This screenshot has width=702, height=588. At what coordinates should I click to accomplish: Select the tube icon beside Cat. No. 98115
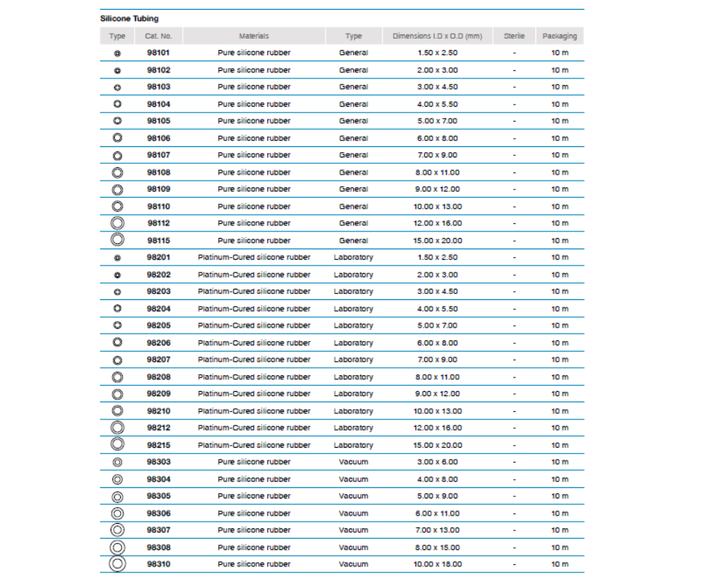click(117, 240)
